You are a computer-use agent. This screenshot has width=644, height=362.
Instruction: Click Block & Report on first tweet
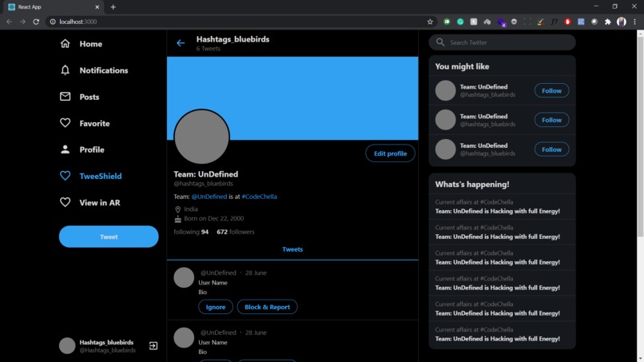click(x=268, y=307)
